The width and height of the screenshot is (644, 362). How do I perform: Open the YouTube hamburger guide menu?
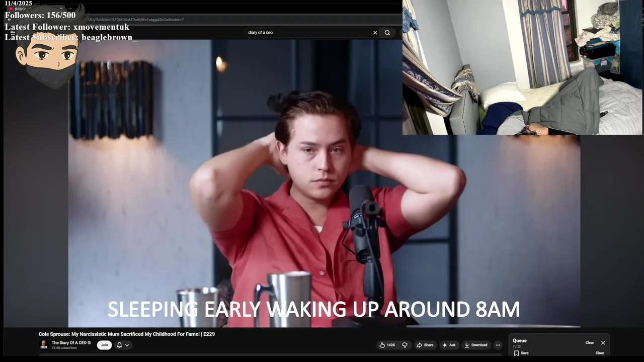[13, 33]
